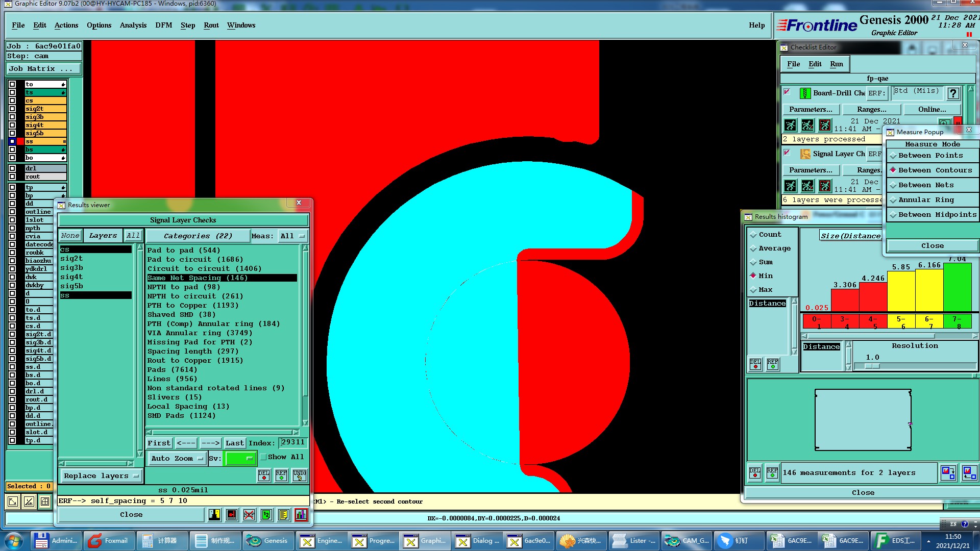
Task: Select the Max radio option in histogram
Action: click(x=753, y=290)
